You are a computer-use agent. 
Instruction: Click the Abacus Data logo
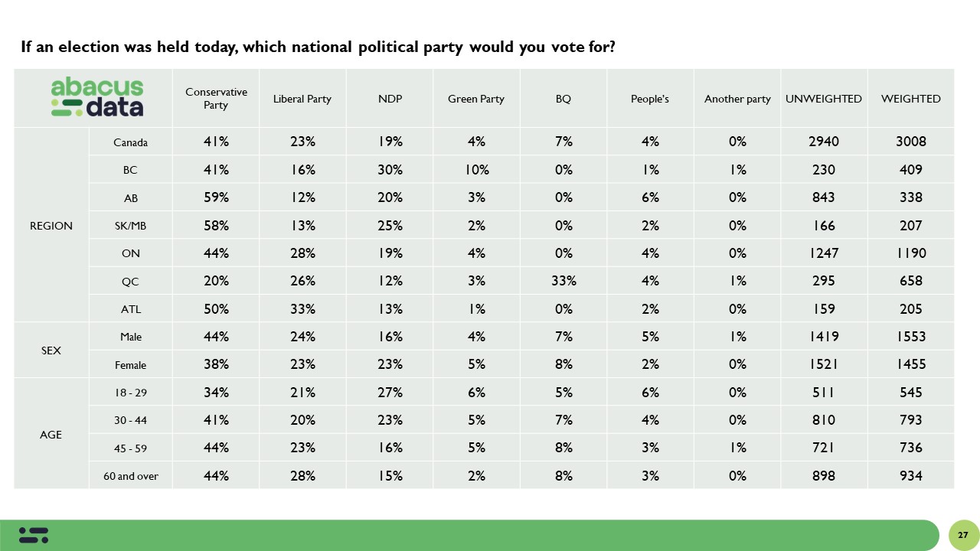(x=97, y=98)
